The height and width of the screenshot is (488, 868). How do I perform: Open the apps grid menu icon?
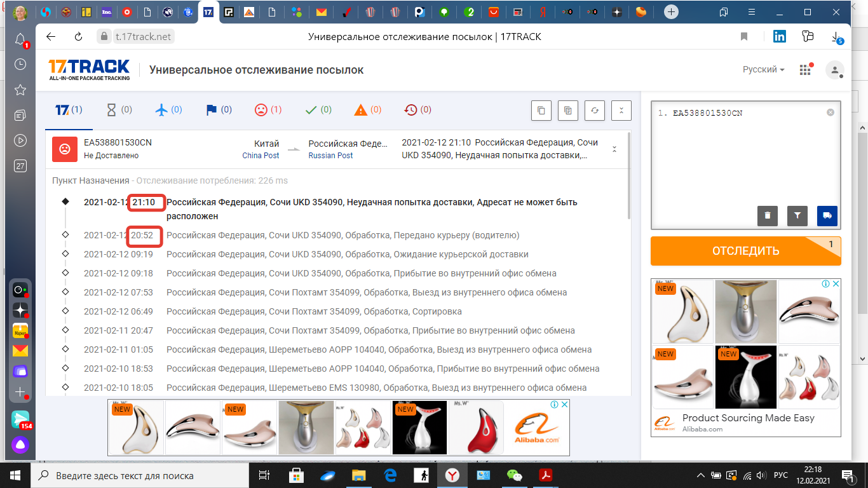click(806, 70)
